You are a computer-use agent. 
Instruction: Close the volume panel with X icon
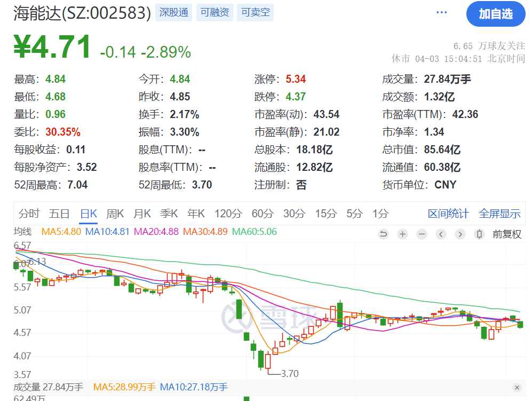[x=517, y=388]
